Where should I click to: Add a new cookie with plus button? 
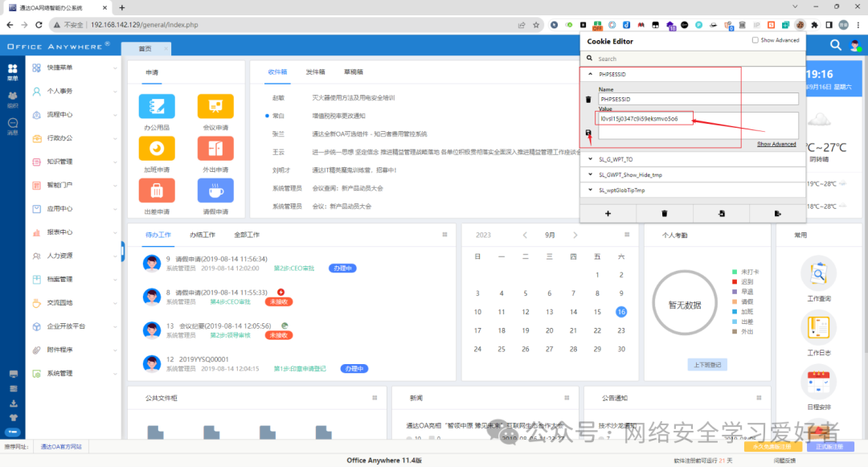click(608, 214)
